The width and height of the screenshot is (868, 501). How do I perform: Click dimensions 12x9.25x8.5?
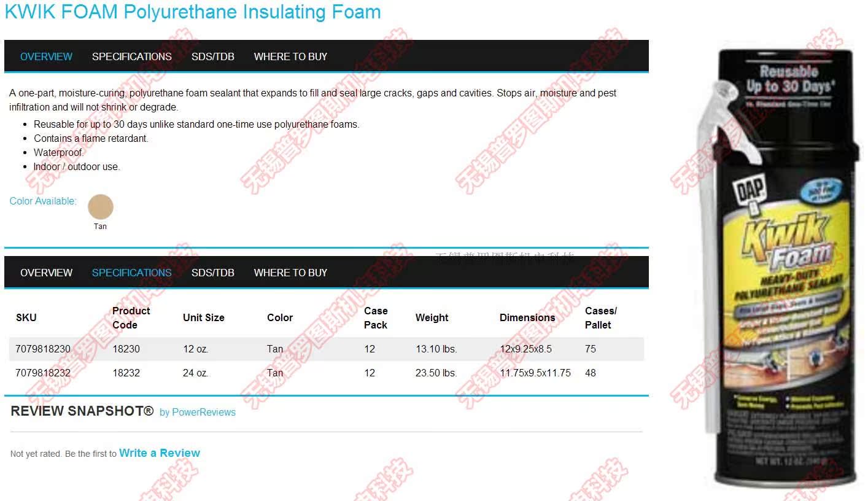tap(525, 349)
